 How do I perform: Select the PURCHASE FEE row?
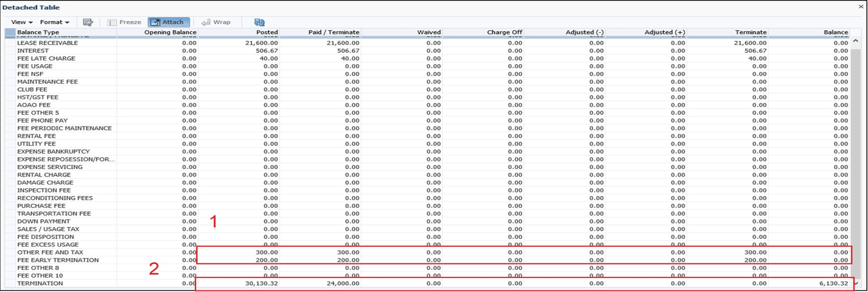pos(427,206)
